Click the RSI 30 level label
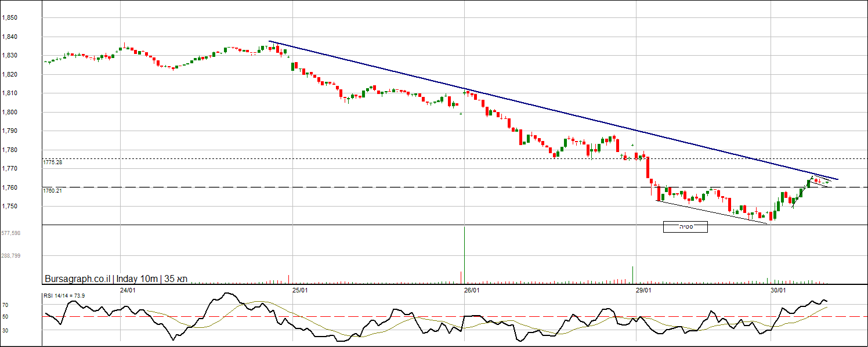The image size is (868, 347). (5, 331)
